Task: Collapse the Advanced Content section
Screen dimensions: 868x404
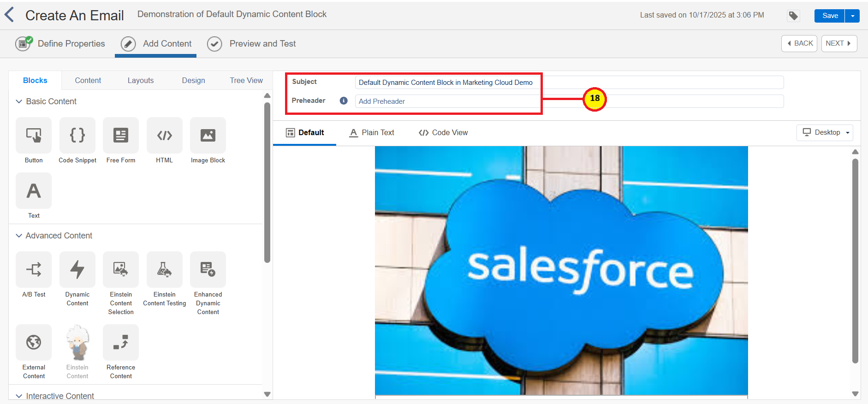Action: coord(19,236)
